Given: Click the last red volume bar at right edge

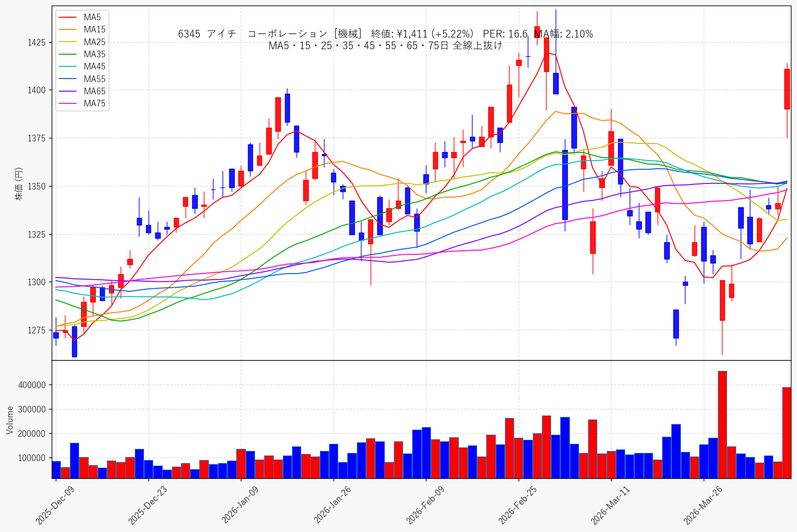Looking at the screenshot, I should [x=787, y=433].
